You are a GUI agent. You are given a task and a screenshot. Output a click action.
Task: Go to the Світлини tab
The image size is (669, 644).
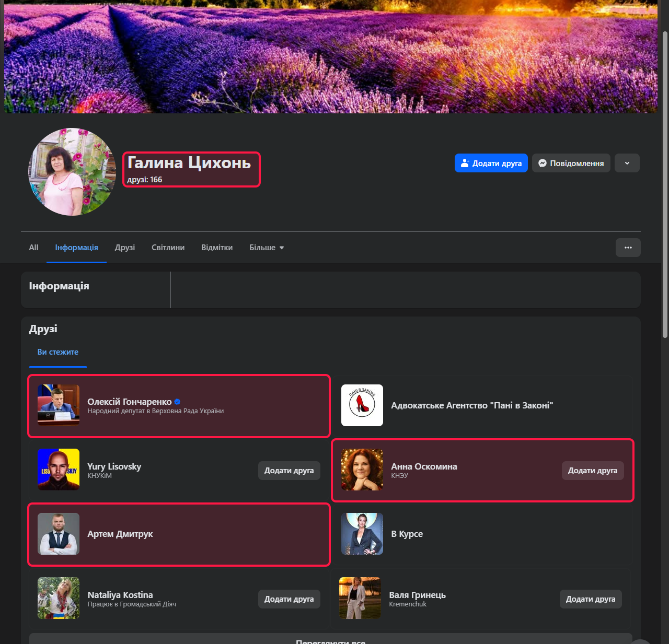[168, 248]
